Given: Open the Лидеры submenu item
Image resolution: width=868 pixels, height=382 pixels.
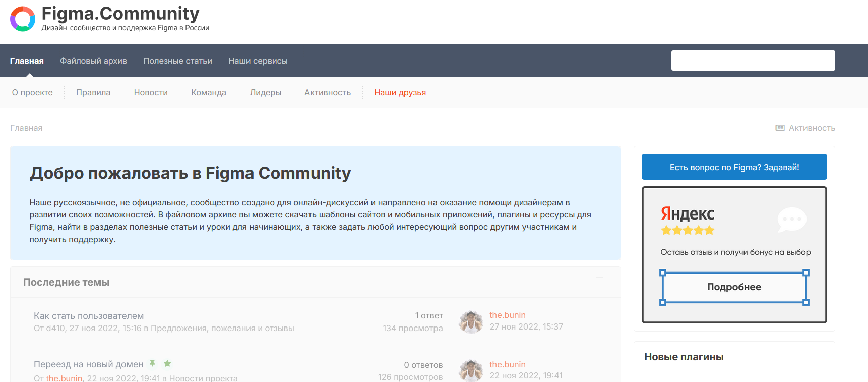Looking at the screenshot, I should pos(265,92).
